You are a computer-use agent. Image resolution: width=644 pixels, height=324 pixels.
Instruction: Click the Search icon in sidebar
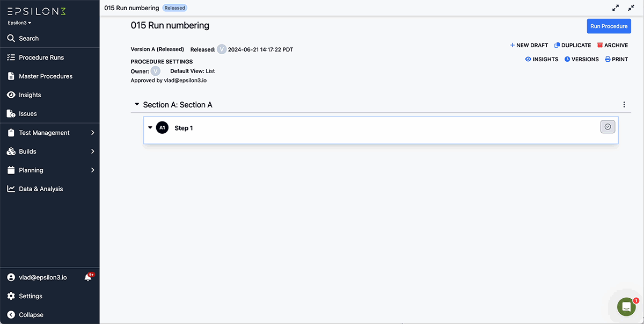coord(12,38)
